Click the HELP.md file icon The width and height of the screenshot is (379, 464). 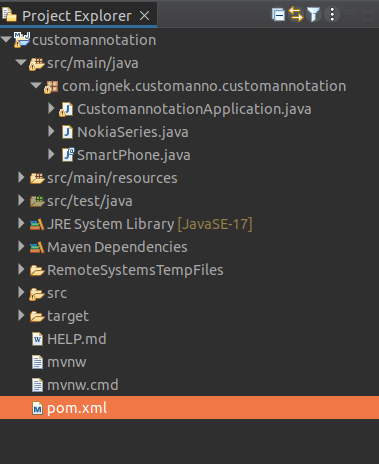37,339
